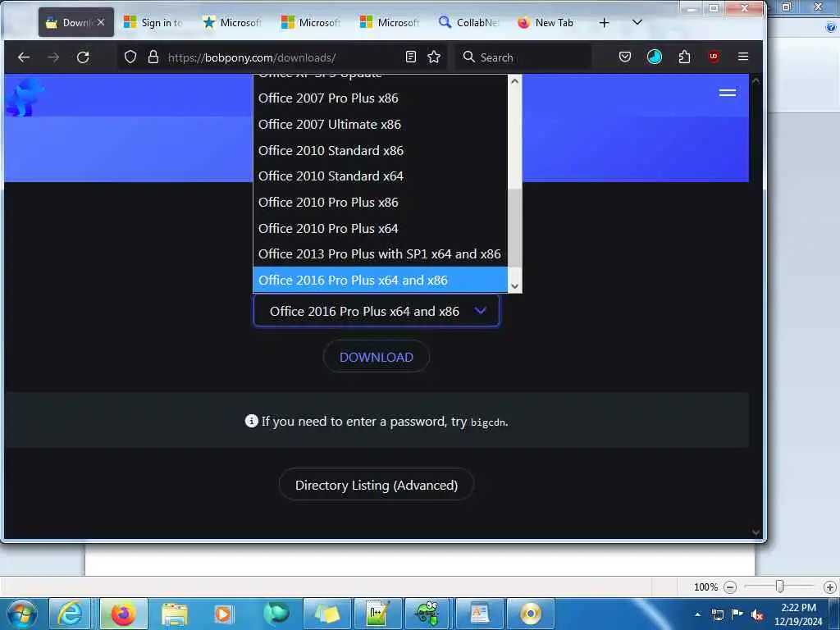Screen dimensions: 840x630
Task: Bookmark this page with star
Action: point(434,57)
